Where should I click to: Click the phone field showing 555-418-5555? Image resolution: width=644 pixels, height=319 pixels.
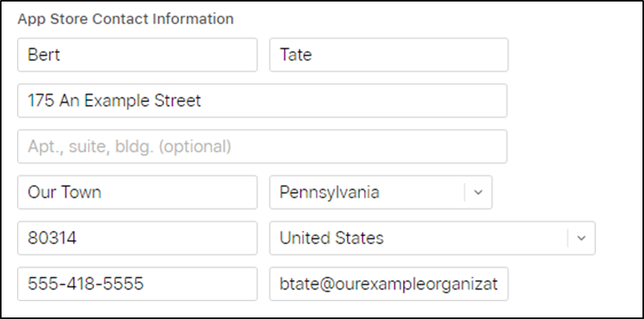click(x=137, y=284)
